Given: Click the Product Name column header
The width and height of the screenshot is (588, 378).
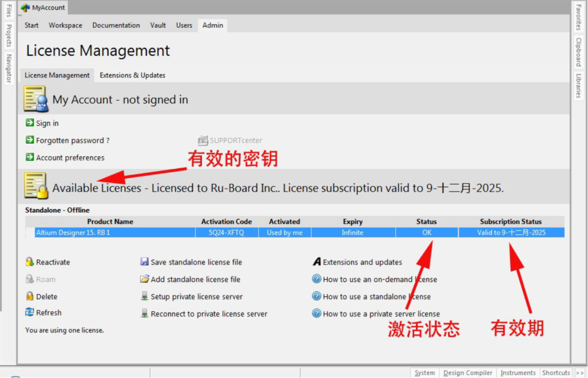Looking at the screenshot, I should click(x=110, y=221).
